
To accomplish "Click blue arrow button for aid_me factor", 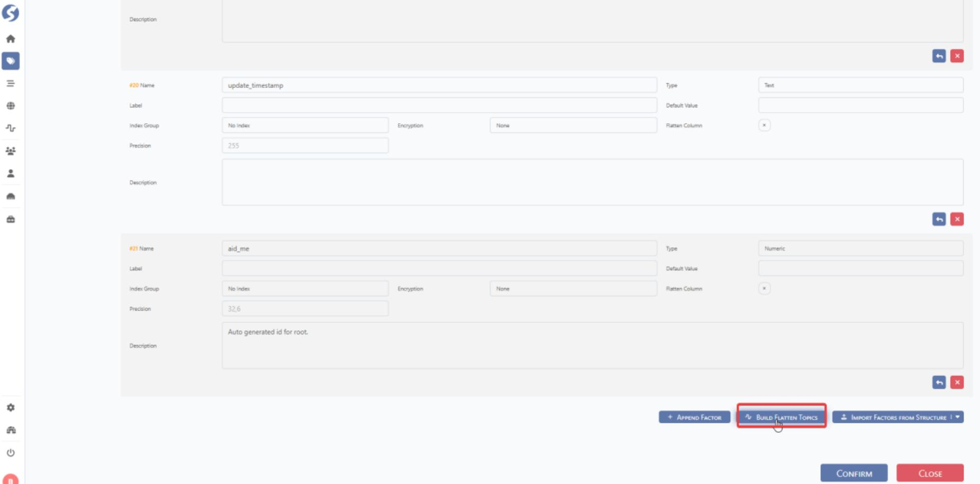I will pyautogui.click(x=939, y=382).
